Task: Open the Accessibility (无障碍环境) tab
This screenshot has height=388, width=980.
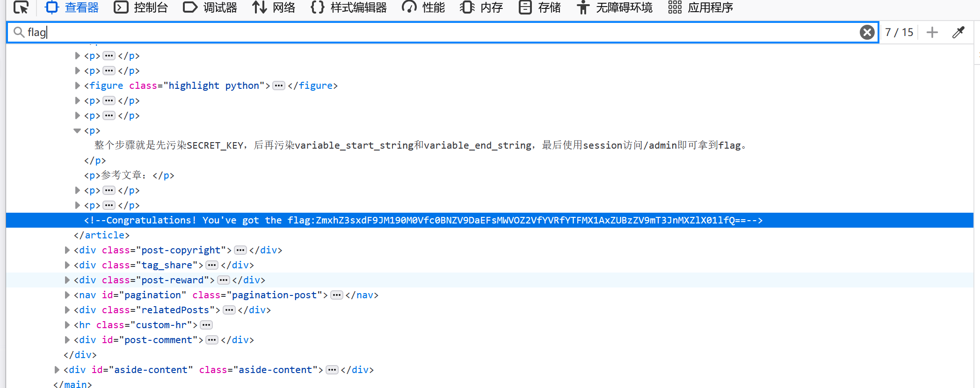Action: click(615, 7)
